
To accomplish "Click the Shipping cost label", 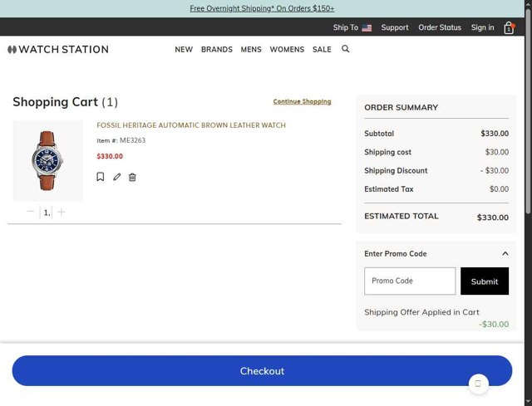I will click(x=388, y=152).
